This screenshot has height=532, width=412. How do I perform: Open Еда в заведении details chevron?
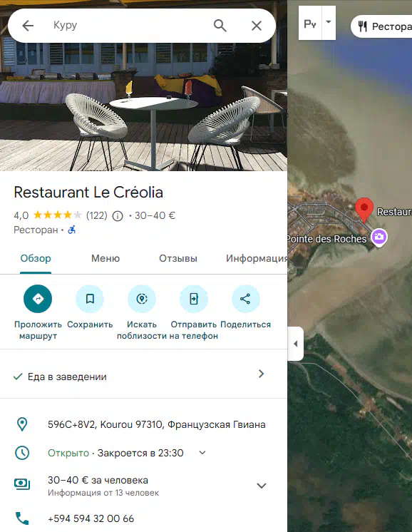tap(261, 374)
